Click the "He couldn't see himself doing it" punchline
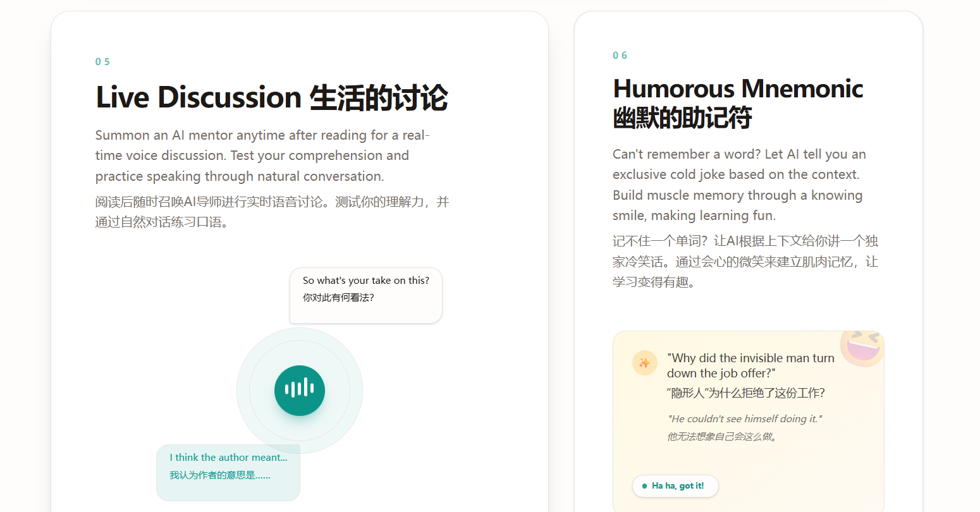980x512 pixels. [745, 418]
